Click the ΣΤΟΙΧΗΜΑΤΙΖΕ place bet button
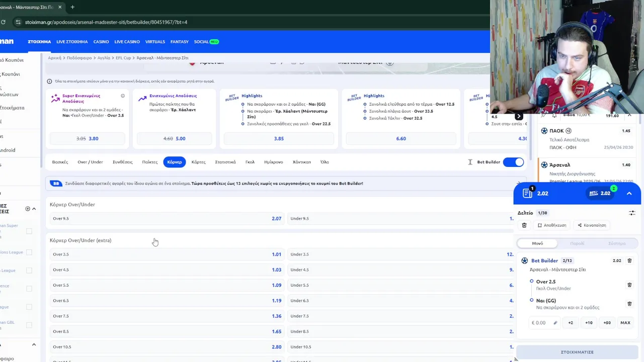The image size is (644, 362). tap(577, 352)
